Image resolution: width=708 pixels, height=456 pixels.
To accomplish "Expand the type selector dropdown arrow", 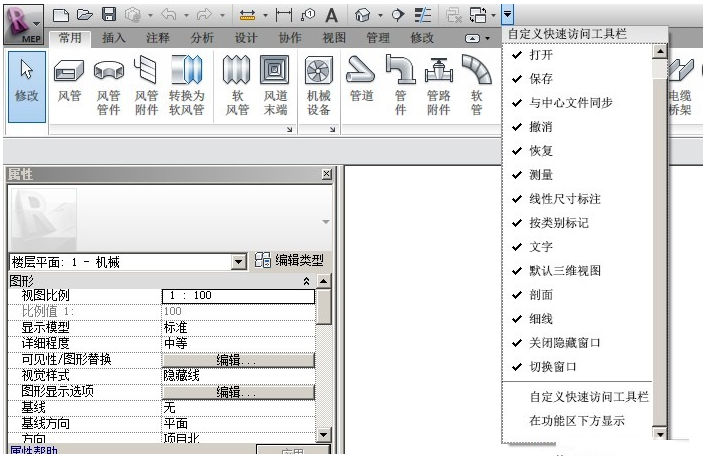I will (x=326, y=222).
